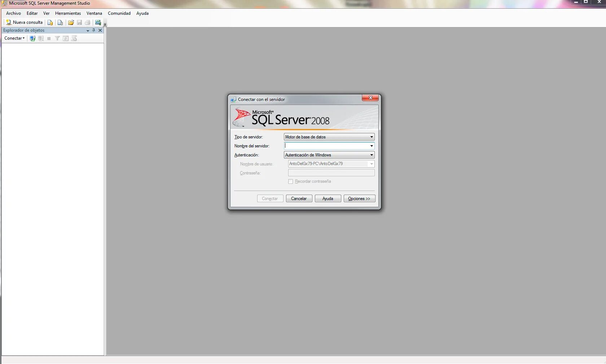
Task: Click the Autenticación label
Action: click(246, 155)
